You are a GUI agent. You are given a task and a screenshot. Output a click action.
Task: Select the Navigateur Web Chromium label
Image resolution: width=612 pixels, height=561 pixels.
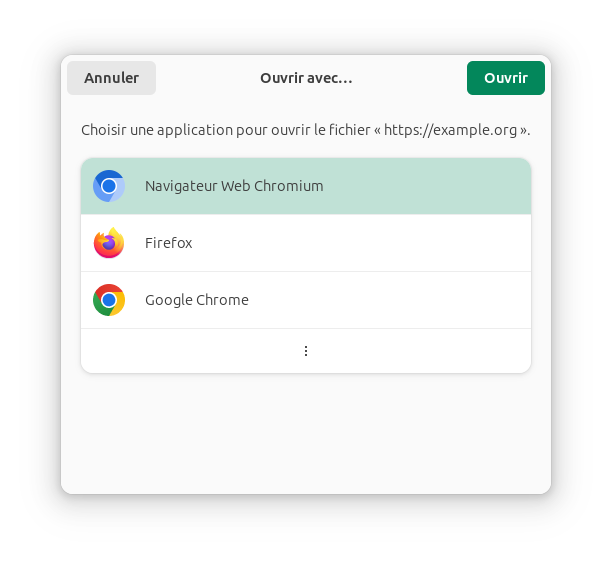[234, 186]
